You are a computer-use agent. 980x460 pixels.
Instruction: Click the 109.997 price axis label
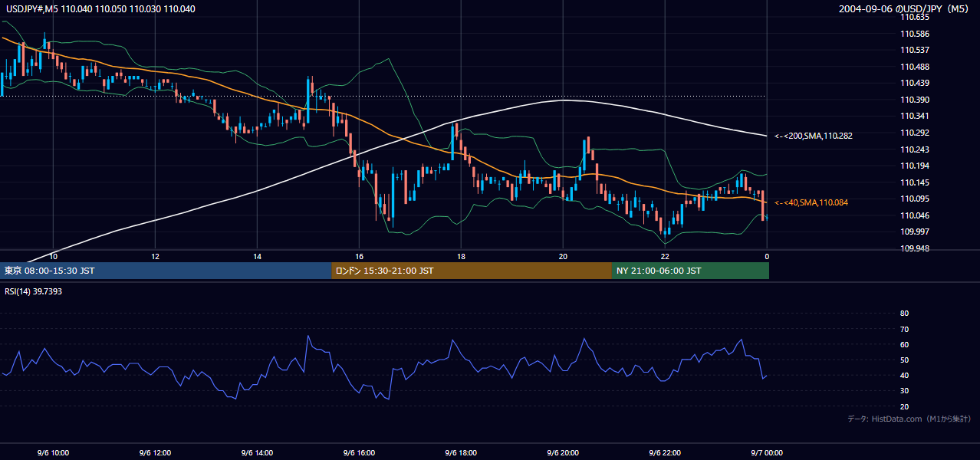coord(914,232)
